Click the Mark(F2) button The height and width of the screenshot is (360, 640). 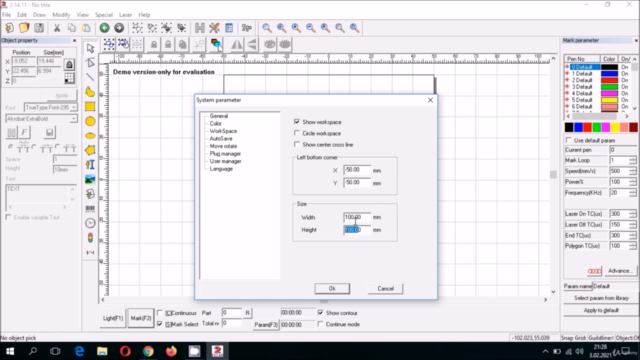pyautogui.click(x=141, y=318)
